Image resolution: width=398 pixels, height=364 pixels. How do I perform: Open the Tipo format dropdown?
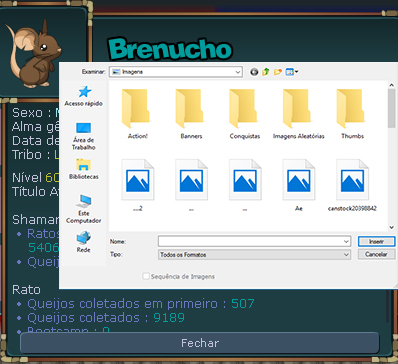coord(254,255)
